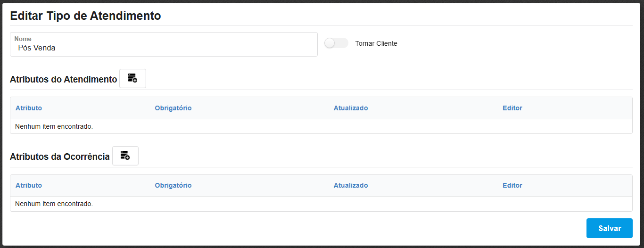Sort Ocorrência table by Obrigatório column
Image resolution: width=644 pixels, height=248 pixels.
click(x=173, y=185)
